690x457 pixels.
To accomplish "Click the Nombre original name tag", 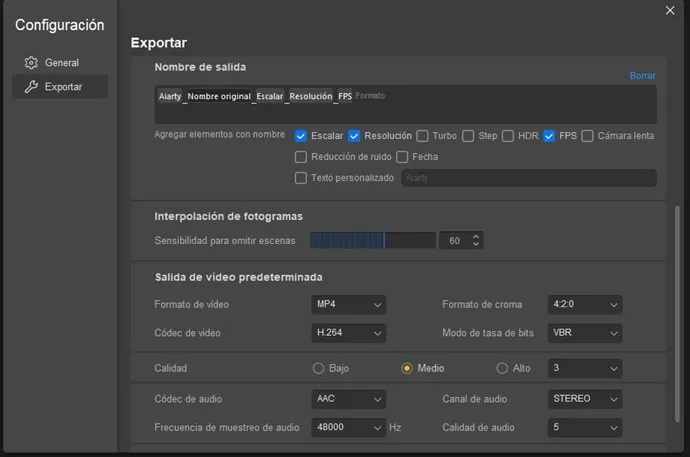I will [219, 96].
